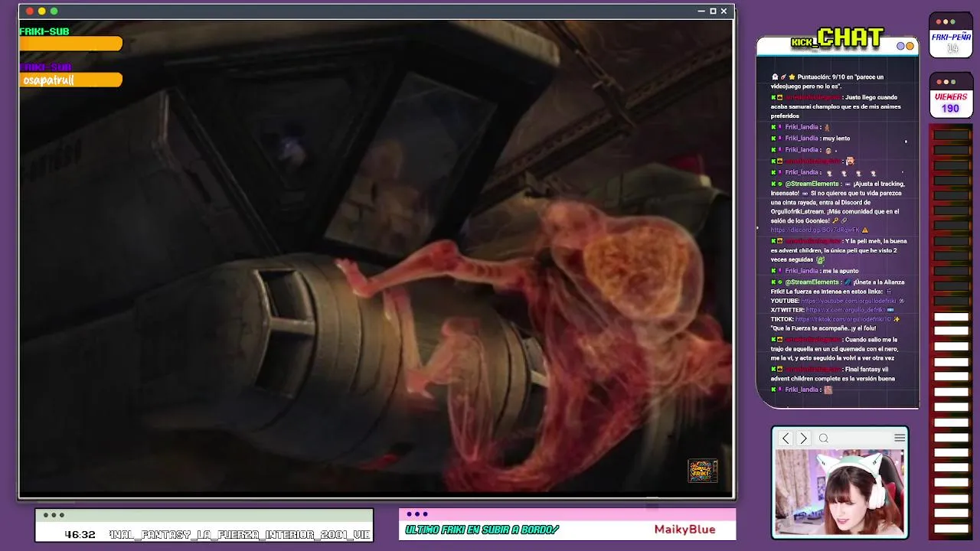Screen dimensions: 980x551
Task: Click Kick badge beside 'me la apunto' message
Action: [x=773, y=271]
